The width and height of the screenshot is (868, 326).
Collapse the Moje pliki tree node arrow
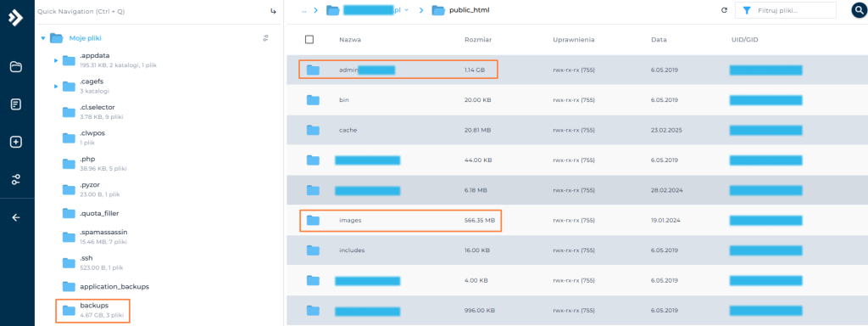click(43, 38)
